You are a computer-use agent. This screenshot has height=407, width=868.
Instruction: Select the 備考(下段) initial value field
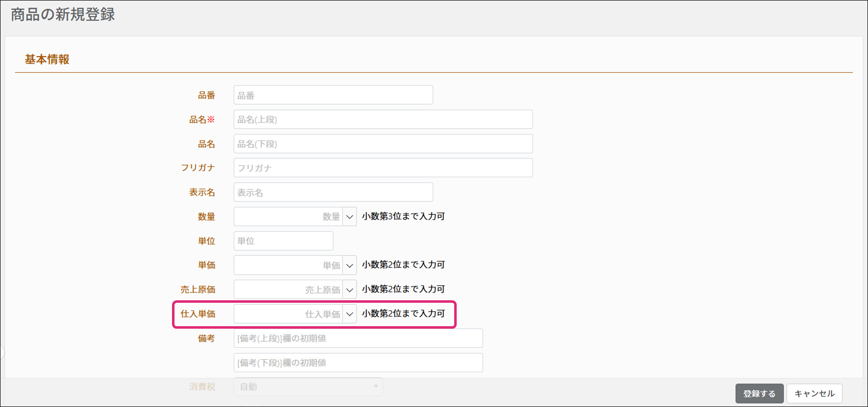358,363
